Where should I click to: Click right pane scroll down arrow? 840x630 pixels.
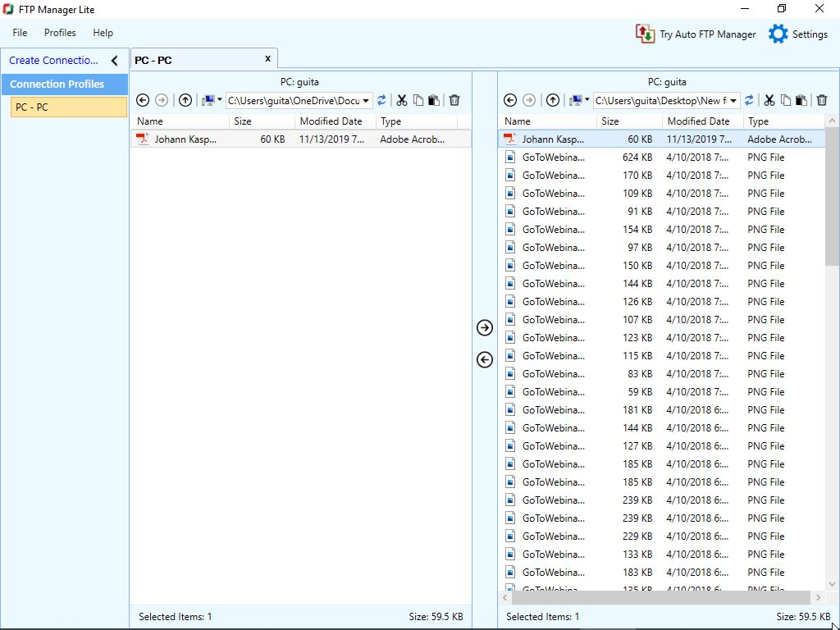pyautogui.click(x=832, y=584)
